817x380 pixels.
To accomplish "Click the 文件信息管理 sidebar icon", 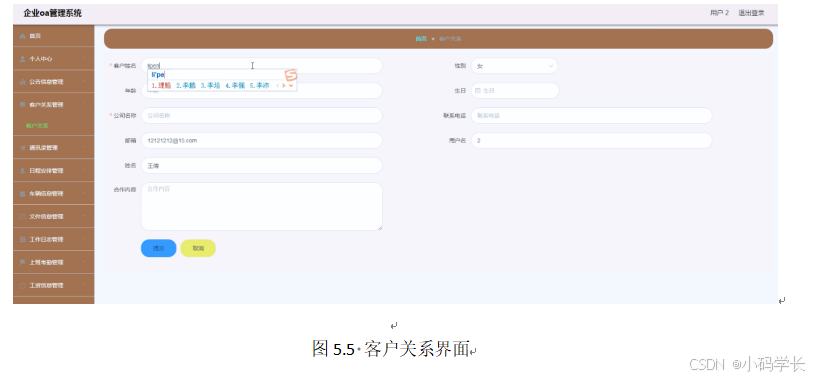I will 22,216.
